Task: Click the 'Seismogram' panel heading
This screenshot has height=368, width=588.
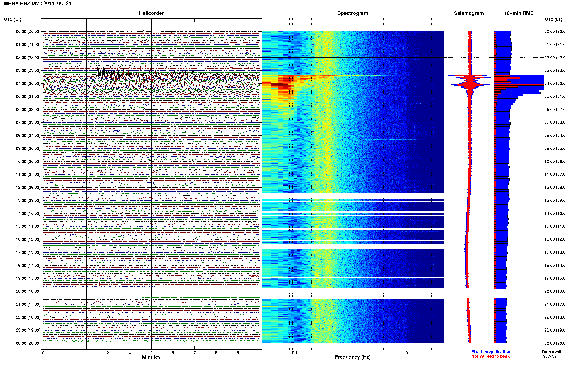Action: click(469, 13)
